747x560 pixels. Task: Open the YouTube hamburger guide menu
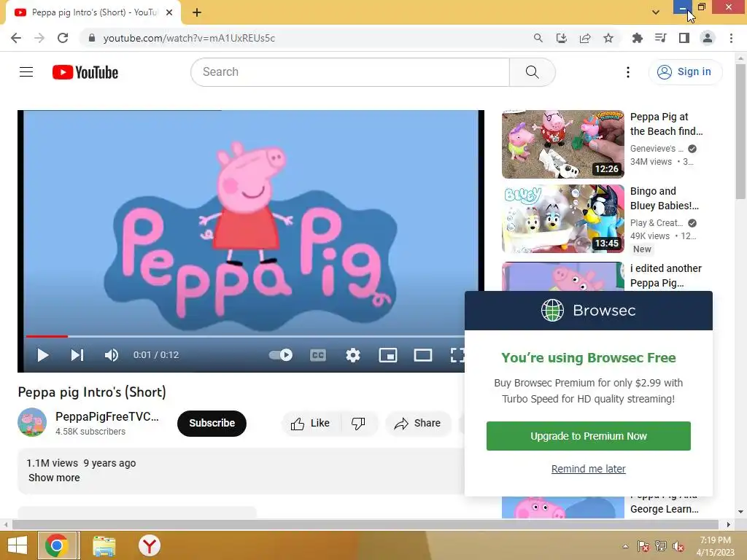point(26,72)
